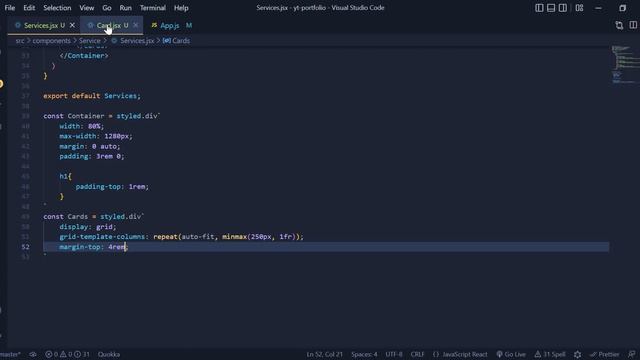Place cursor on margin-top: 4rem line
Image resolution: width=640 pixels, height=360 pixels.
click(x=93, y=247)
